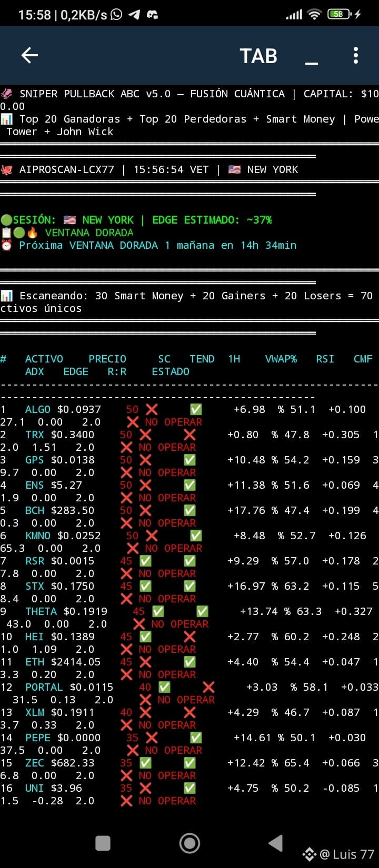Tap Telegram notification icon in status bar
379x868 pixels.
(134, 14)
